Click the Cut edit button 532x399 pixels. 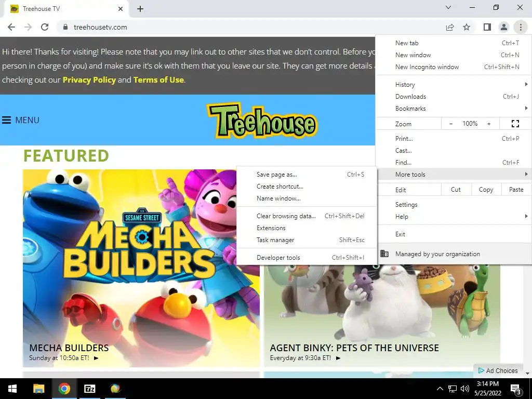pos(456,190)
